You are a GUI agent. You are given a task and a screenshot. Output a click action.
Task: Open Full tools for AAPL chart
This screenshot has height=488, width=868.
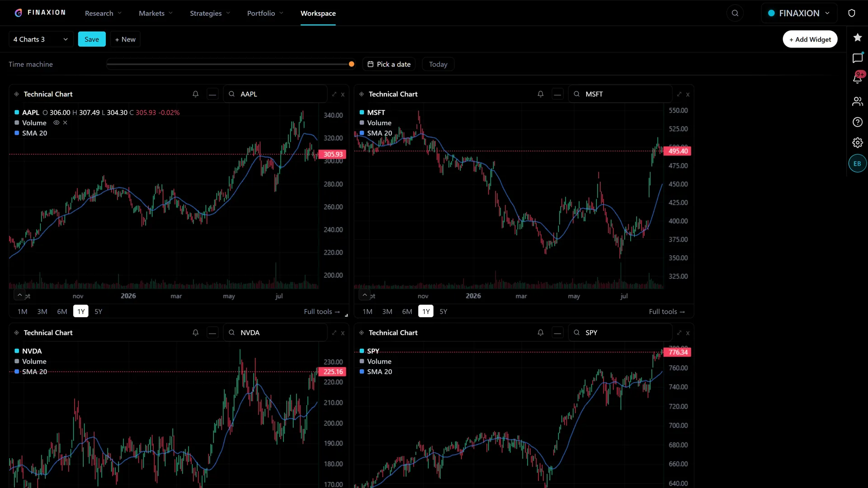tap(322, 311)
